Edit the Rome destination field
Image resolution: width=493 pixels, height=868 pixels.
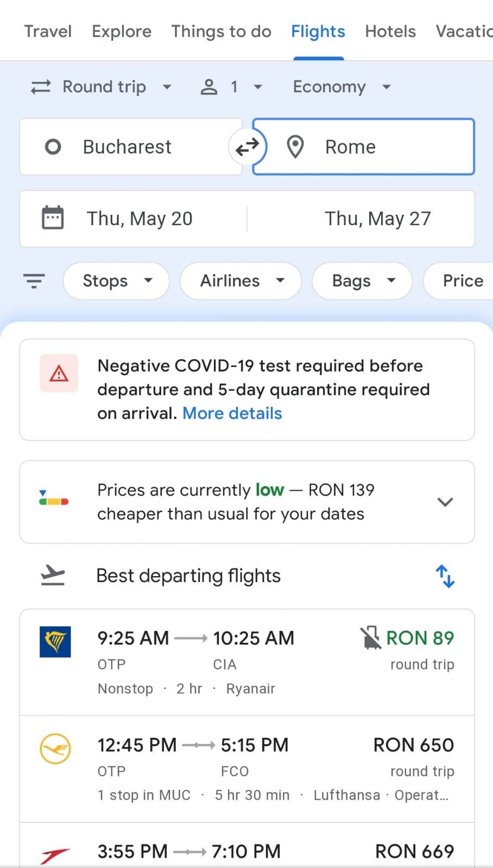coord(364,147)
